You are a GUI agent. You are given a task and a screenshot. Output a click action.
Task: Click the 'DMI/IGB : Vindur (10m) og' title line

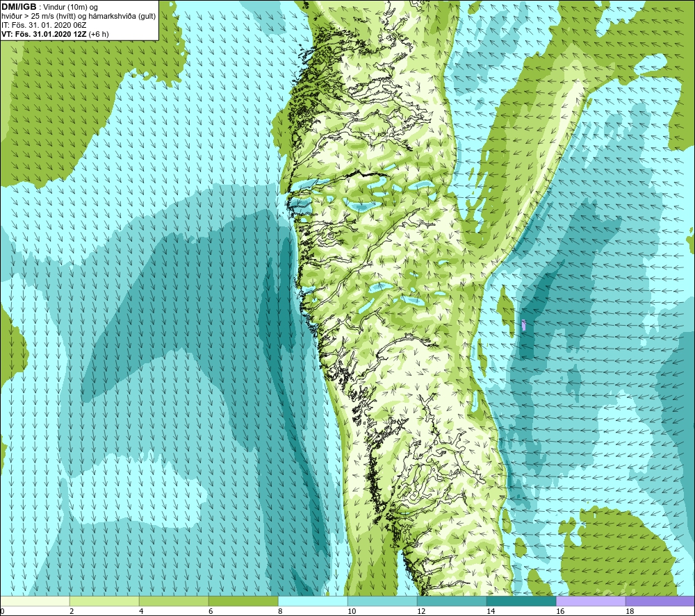(49, 7)
